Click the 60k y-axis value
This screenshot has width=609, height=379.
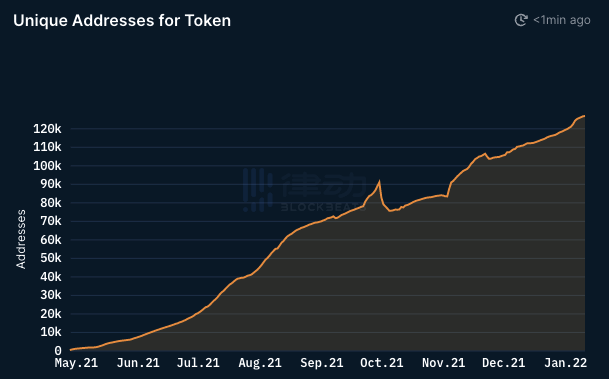(50, 240)
